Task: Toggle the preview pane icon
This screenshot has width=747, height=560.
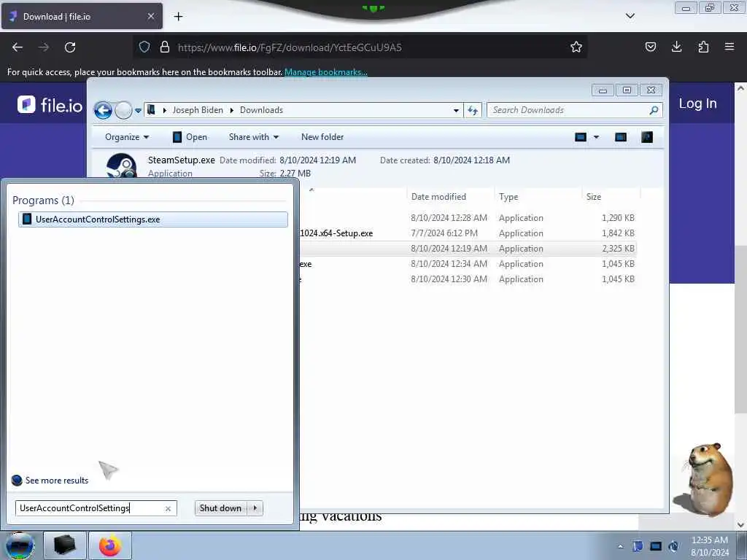Action: point(620,137)
